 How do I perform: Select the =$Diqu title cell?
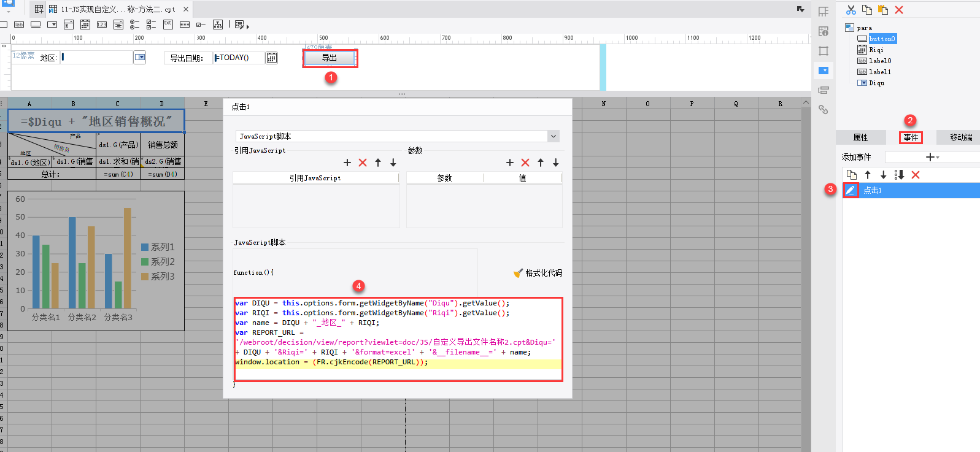point(96,121)
